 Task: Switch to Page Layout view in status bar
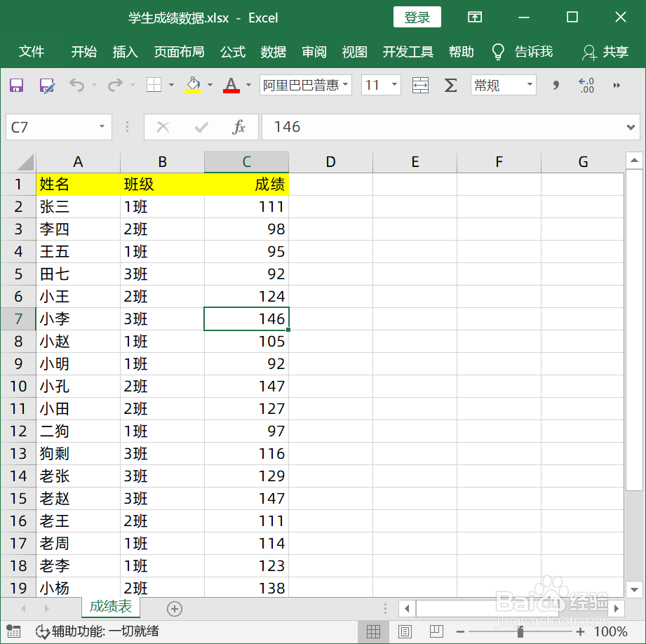[405, 631]
